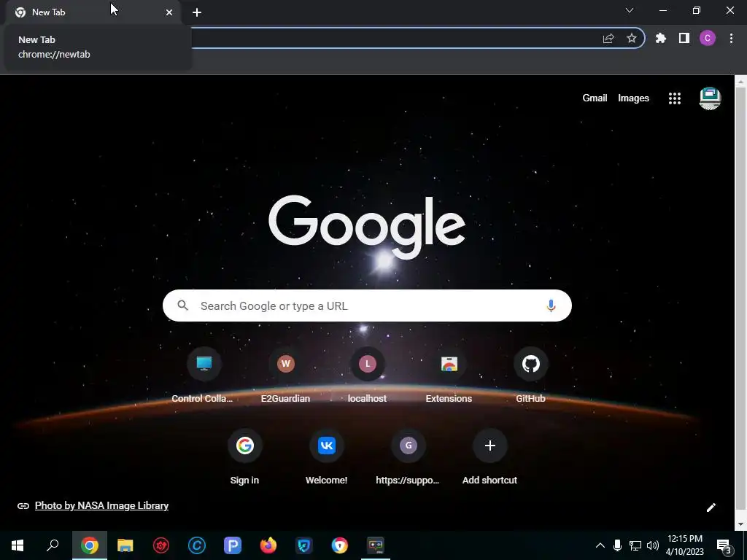747x560 pixels.
Task: Open the blue C app in taskbar
Action: tap(197, 545)
